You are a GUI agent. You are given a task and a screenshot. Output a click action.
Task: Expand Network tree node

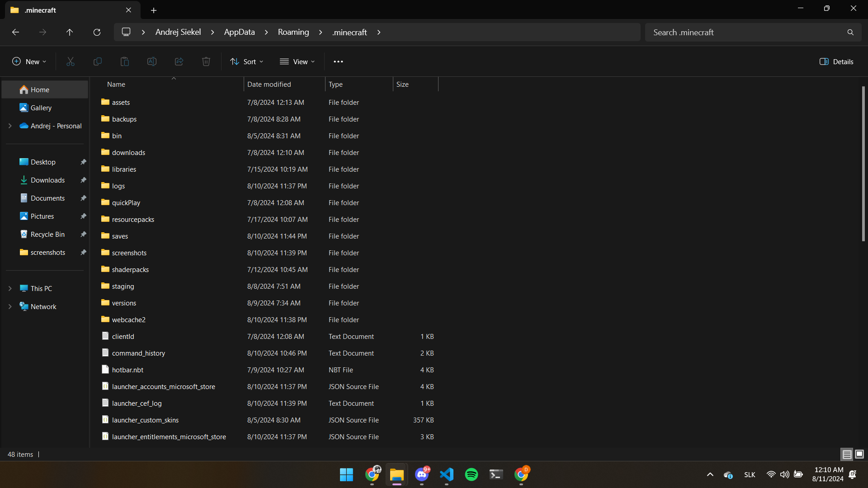(10, 307)
